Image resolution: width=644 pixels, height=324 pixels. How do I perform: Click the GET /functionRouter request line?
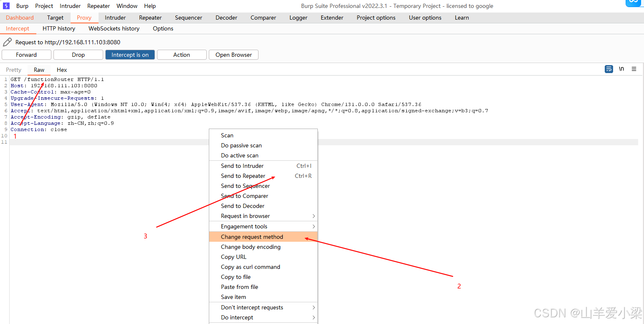(57, 79)
